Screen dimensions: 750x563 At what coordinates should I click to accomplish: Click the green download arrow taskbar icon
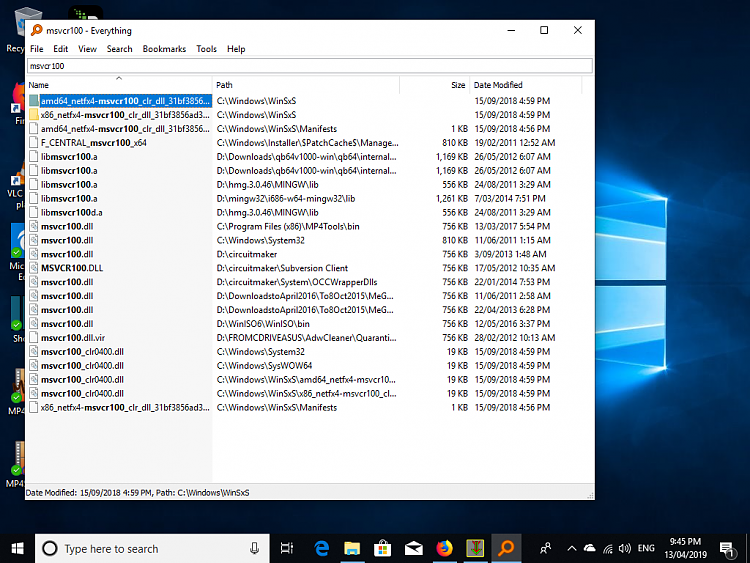click(x=475, y=549)
